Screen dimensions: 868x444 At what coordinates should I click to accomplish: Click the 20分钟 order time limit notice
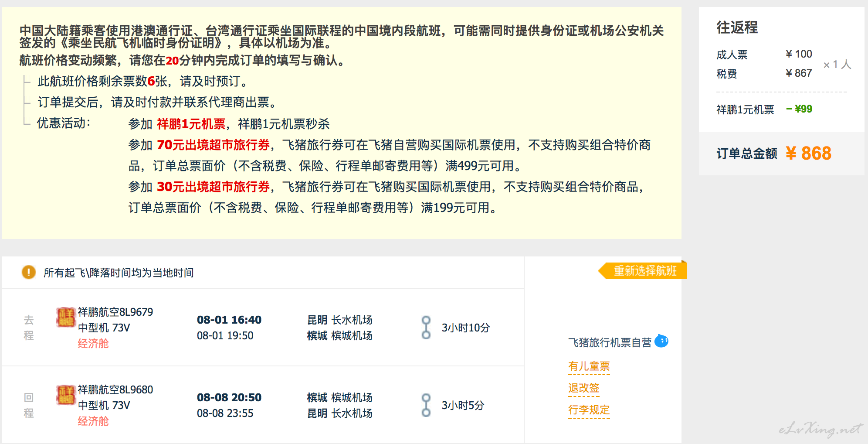pyautogui.click(x=182, y=60)
